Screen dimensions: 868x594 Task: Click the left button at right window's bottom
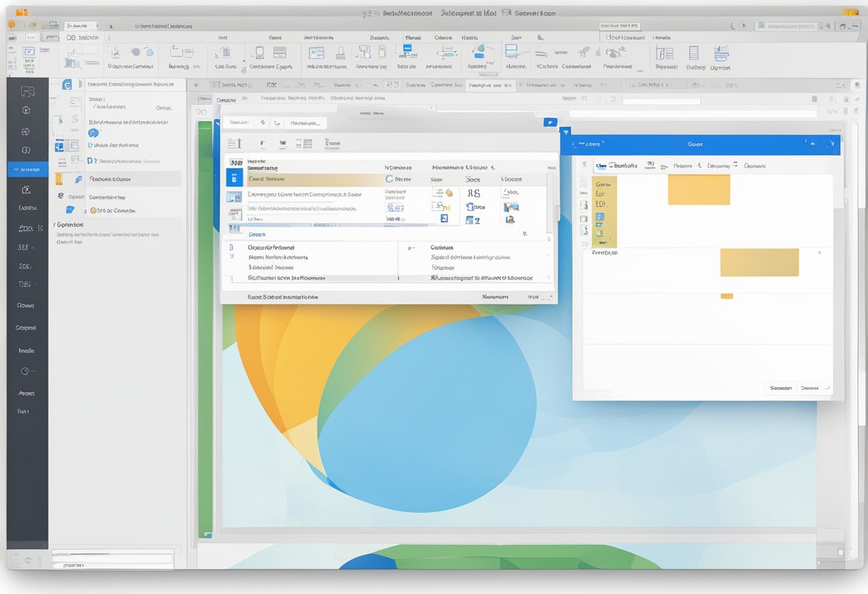779,388
